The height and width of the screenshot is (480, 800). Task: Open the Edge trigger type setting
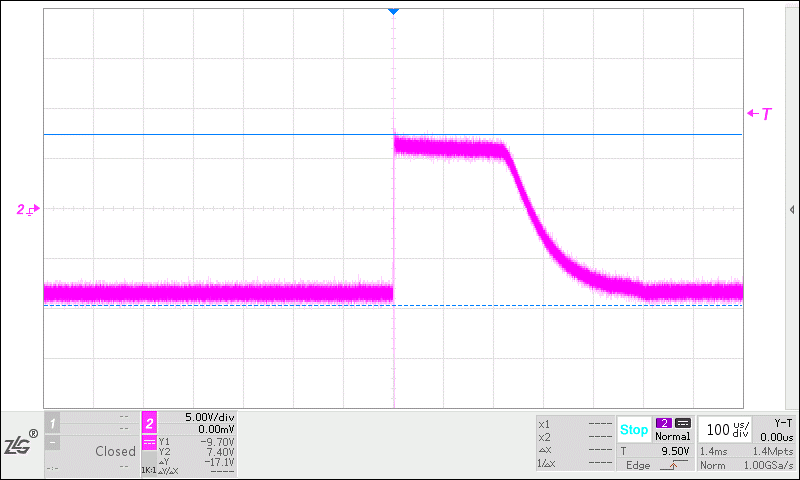[x=638, y=465]
